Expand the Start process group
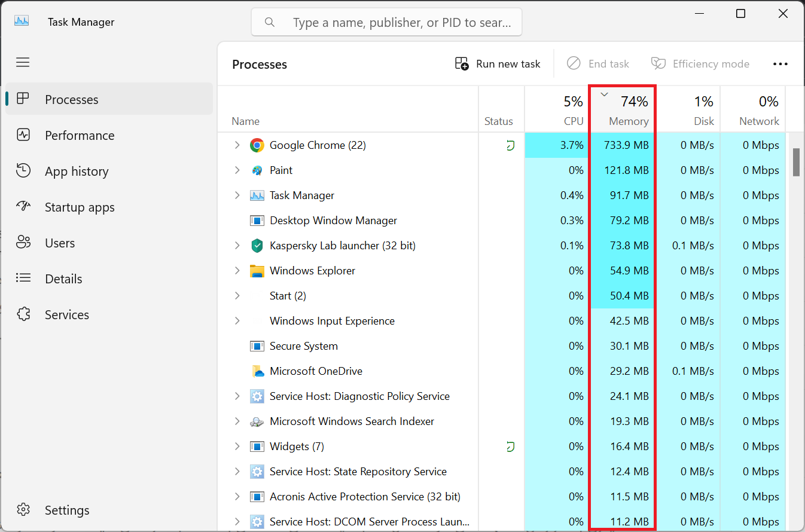Screen dimensions: 805x532 tap(237, 296)
